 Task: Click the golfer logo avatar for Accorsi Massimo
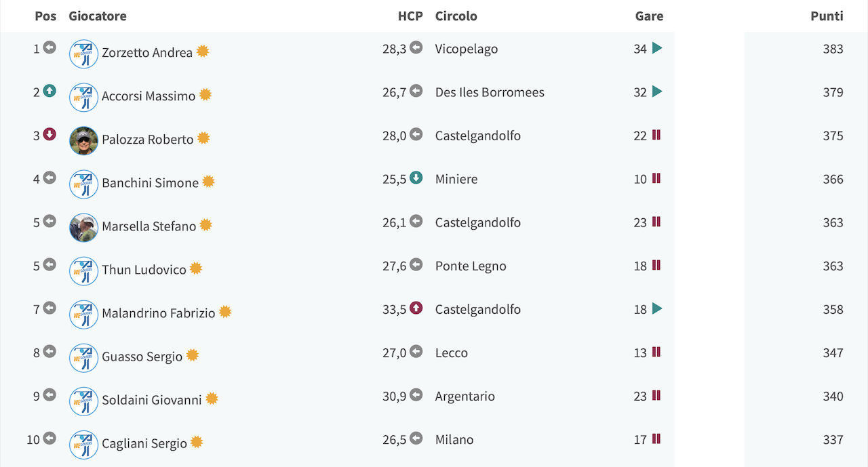click(83, 98)
